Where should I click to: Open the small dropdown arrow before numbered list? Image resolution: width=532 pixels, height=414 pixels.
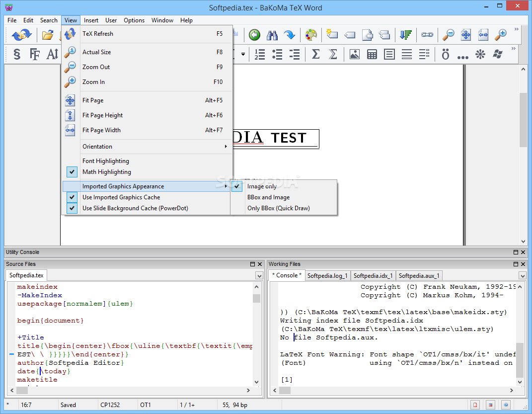click(x=243, y=54)
